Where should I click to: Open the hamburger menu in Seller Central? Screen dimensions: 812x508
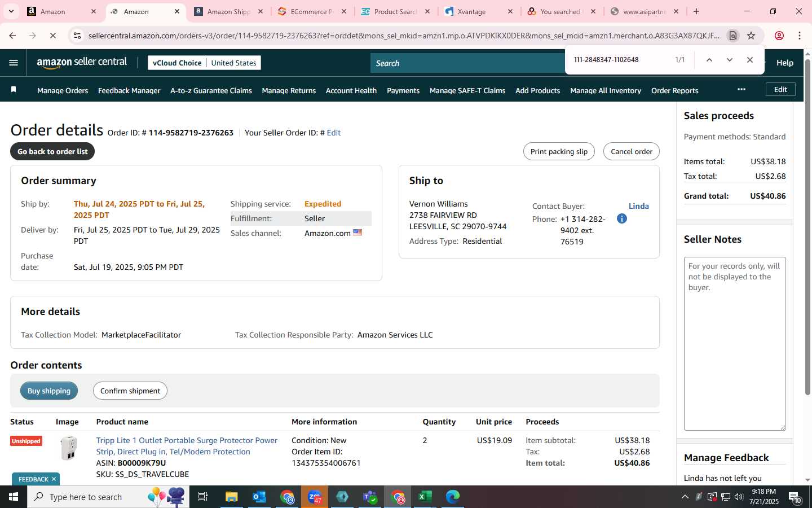click(x=14, y=63)
